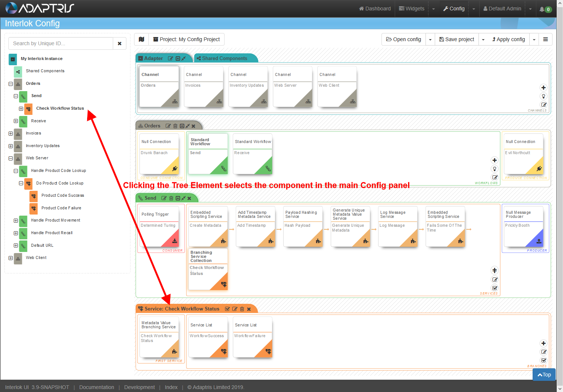The image size is (563, 392).
Task: Switch to the Adapter tab
Action: point(153,58)
